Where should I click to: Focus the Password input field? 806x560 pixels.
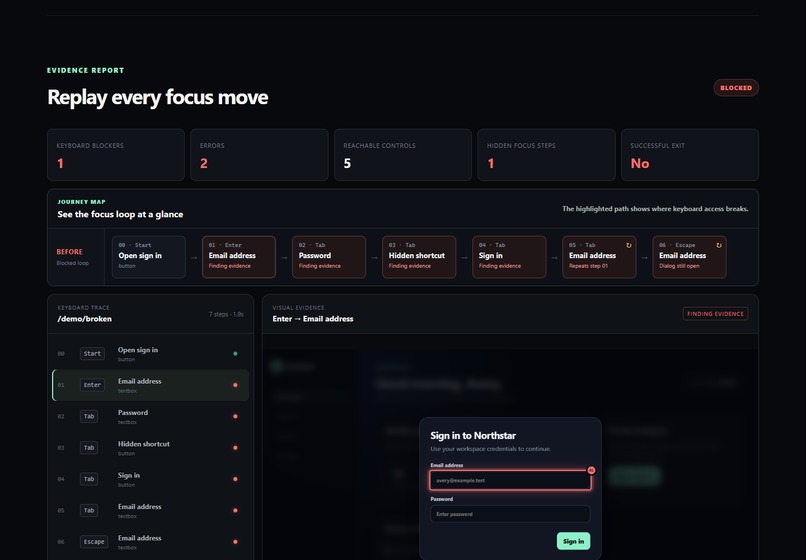tap(510, 514)
